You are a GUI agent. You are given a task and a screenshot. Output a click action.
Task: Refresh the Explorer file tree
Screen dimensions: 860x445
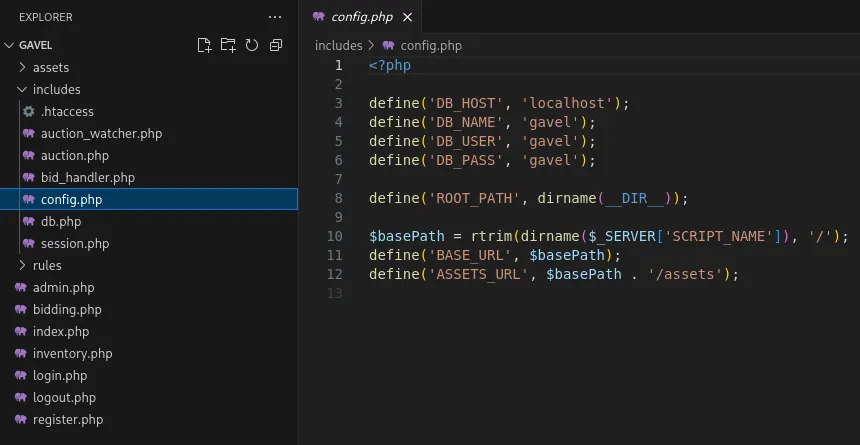tap(252, 45)
